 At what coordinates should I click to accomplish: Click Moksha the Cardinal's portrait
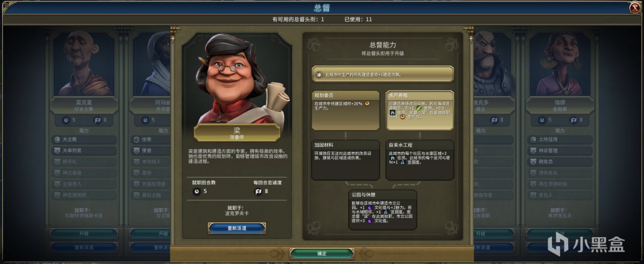click(x=84, y=63)
